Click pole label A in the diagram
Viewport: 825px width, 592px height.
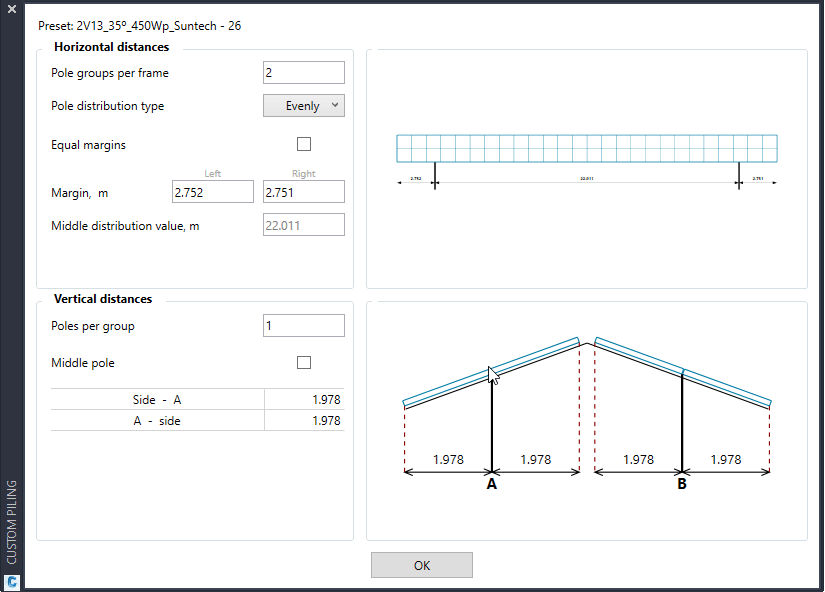[x=492, y=484]
